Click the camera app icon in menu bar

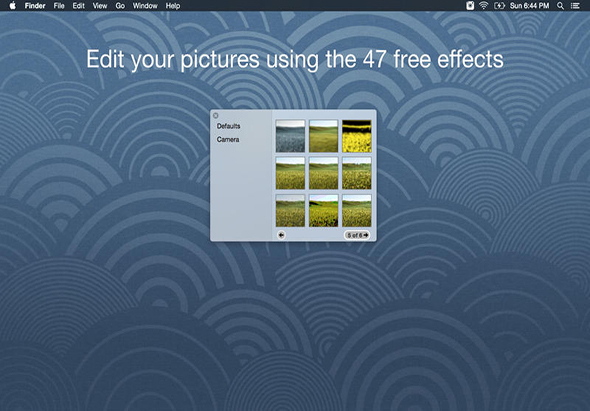pyautogui.click(x=470, y=6)
